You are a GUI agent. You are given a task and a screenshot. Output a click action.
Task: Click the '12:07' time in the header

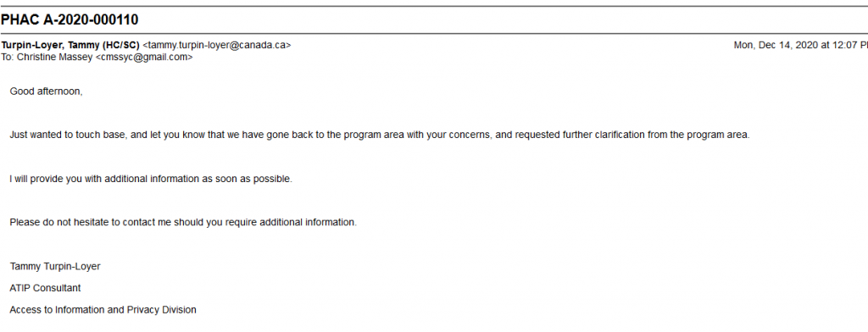pyautogui.click(x=835, y=46)
